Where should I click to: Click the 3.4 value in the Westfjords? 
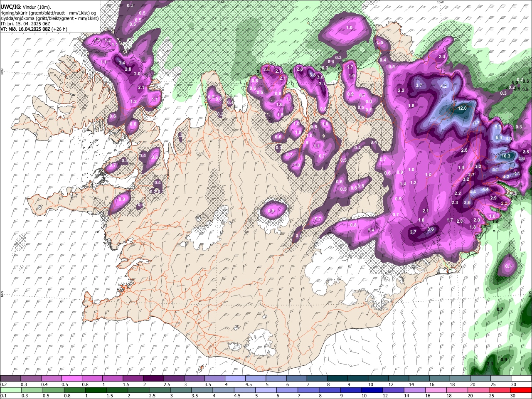[122, 63]
